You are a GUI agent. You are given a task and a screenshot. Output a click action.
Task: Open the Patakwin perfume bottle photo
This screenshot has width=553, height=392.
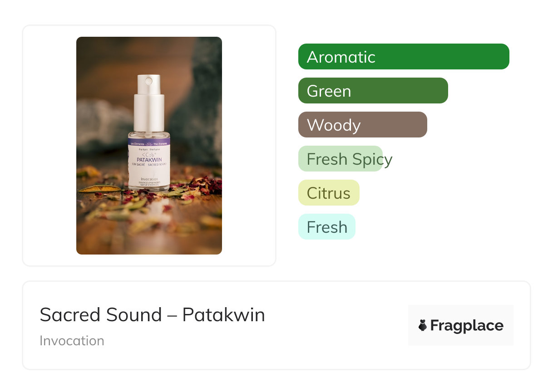click(x=149, y=145)
